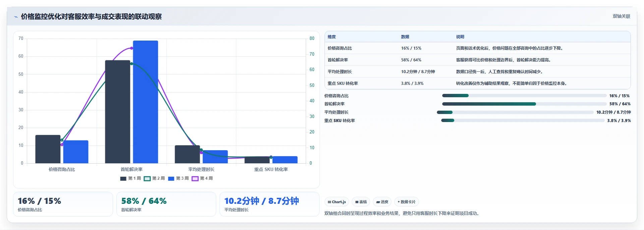Click the 平均处理时长 x-axis label in chart
The height and width of the screenshot is (230, 644).
point(201,169)
